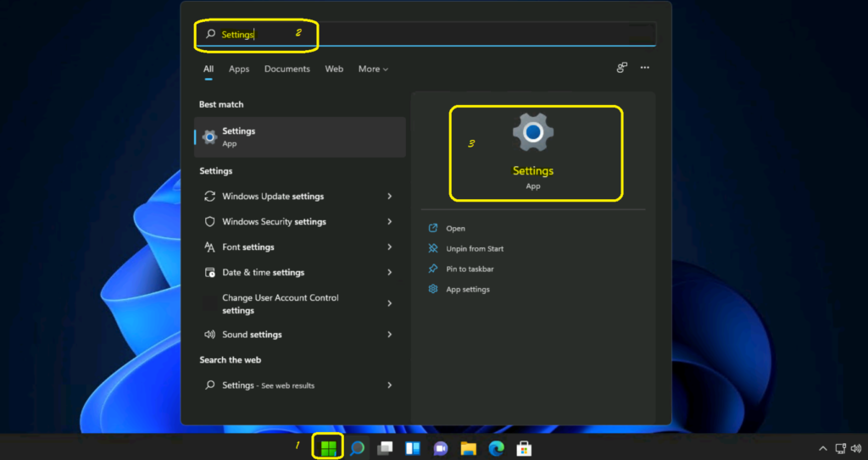This screenshot has height=460, width=868.
Task: Select the All tab in search filters
Action: point(209,69)
